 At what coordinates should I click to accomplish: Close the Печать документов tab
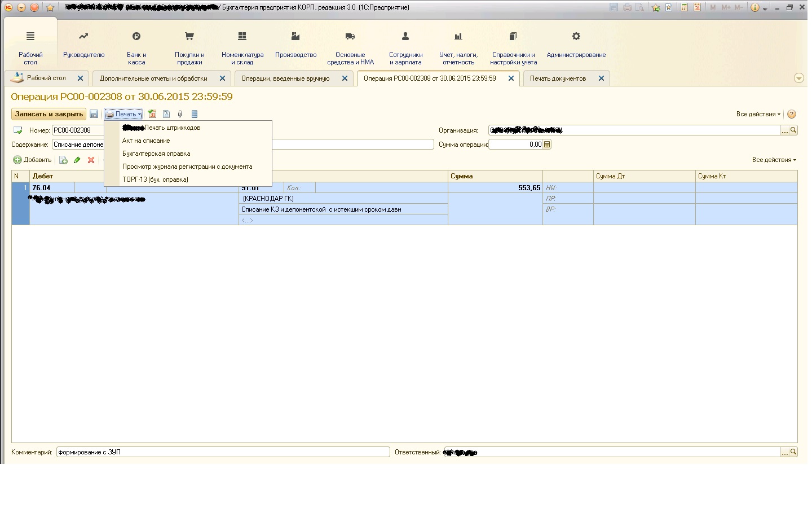click(601, 78)
